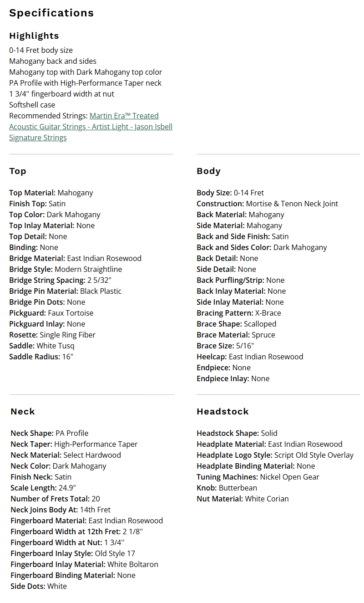Click the Headstock section heading

[222, 411]
